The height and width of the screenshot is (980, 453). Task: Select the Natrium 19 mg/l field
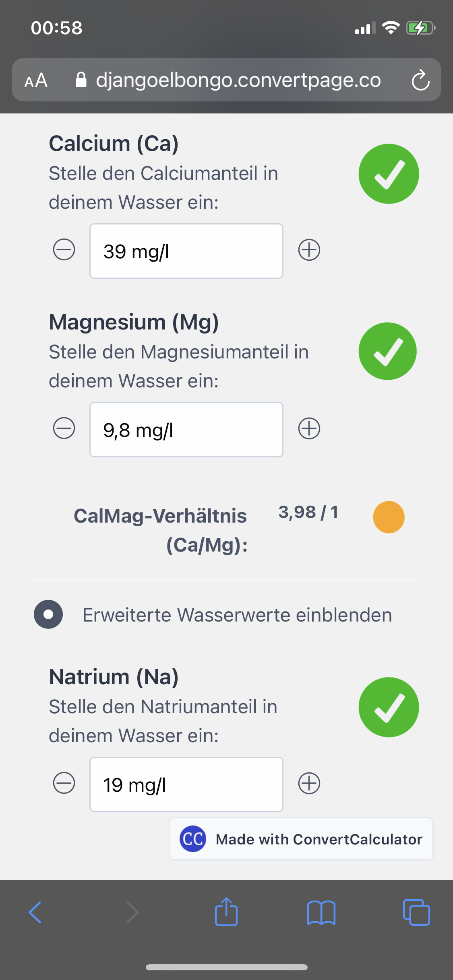pyautogui.click(x=186, y=784)
